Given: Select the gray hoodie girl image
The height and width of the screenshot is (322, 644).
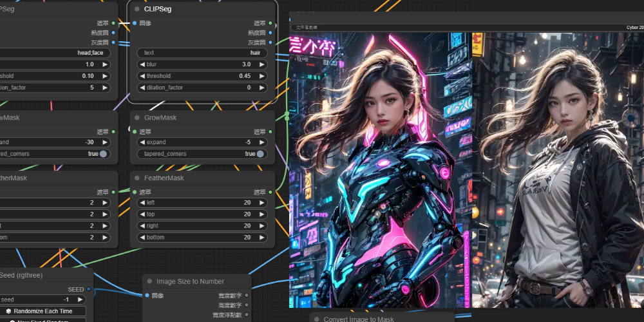Looking at the screenshot, I should coord(558,170).
